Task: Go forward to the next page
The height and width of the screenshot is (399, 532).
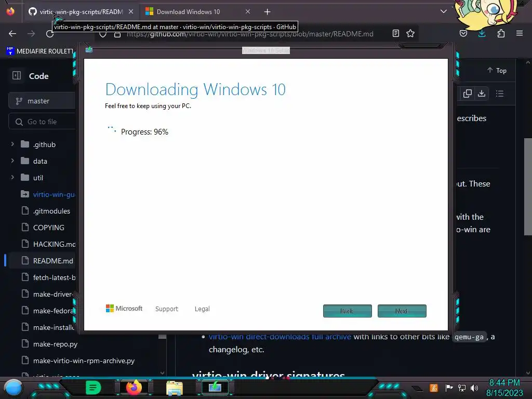Action: coord(31,34)
